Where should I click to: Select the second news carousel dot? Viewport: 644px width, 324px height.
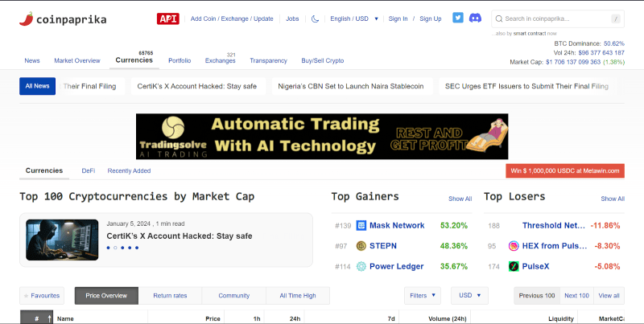point(115,248)
